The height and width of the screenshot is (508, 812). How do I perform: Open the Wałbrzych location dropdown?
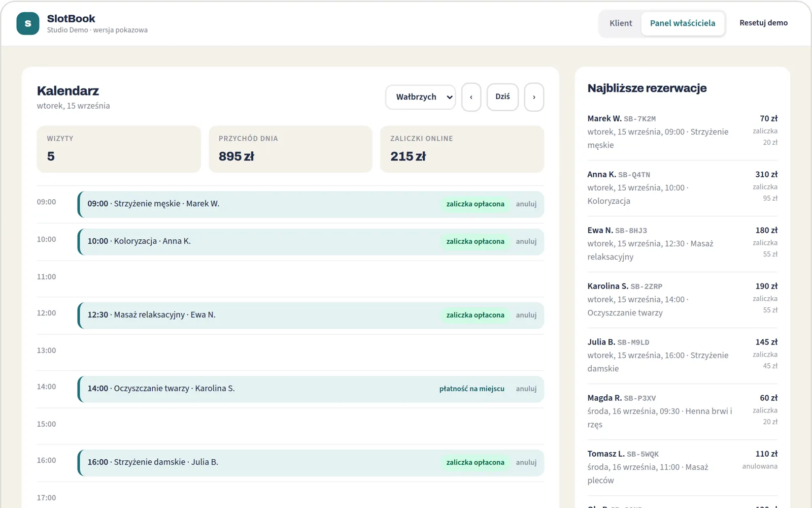pos(420,97)
